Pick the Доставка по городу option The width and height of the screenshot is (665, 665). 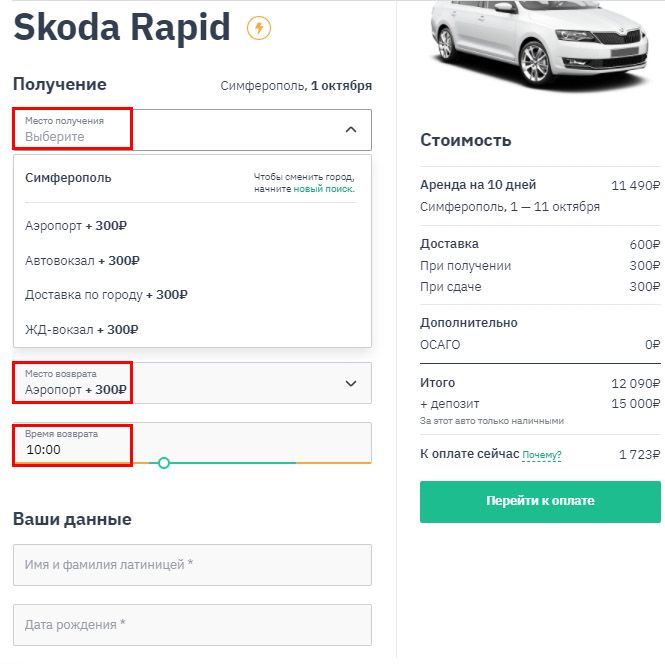[106, 295]
